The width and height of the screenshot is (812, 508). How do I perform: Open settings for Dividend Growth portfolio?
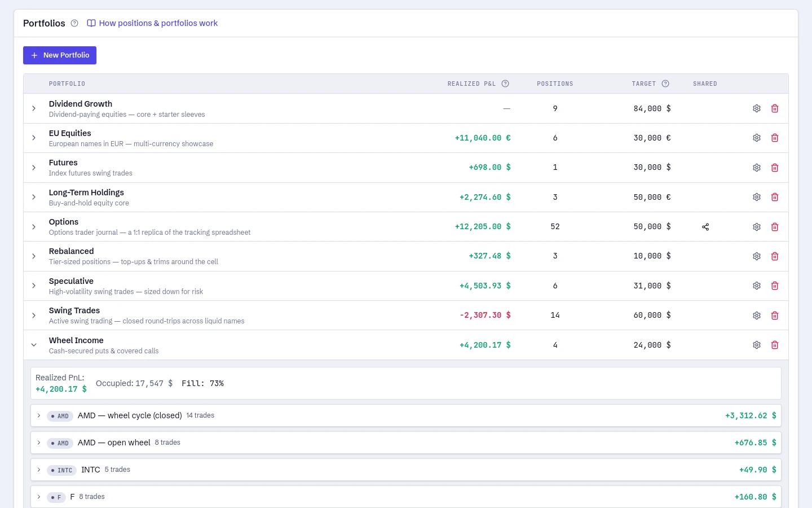click(757, 108)
